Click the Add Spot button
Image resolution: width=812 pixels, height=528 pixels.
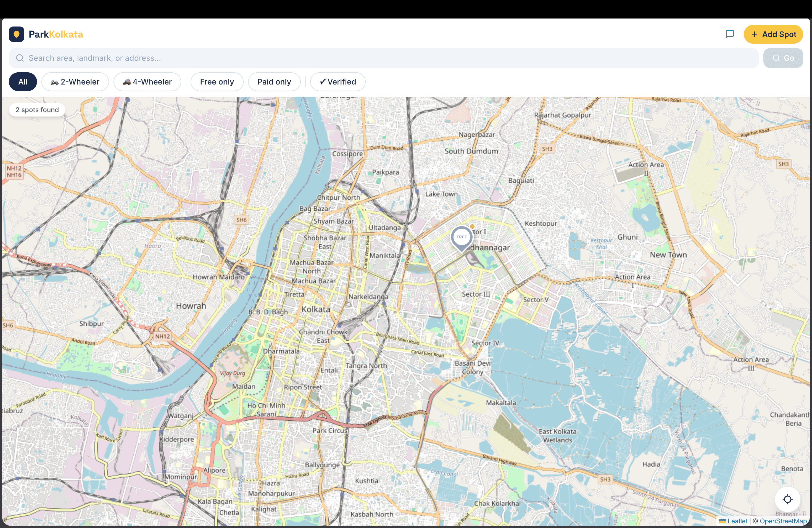[x=773, y=34]
